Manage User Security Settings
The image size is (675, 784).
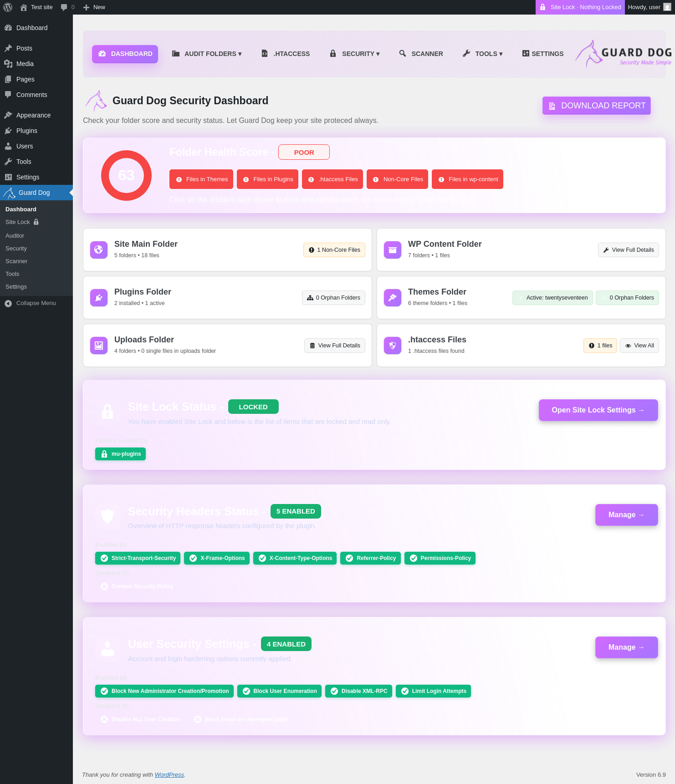point(627,647)
